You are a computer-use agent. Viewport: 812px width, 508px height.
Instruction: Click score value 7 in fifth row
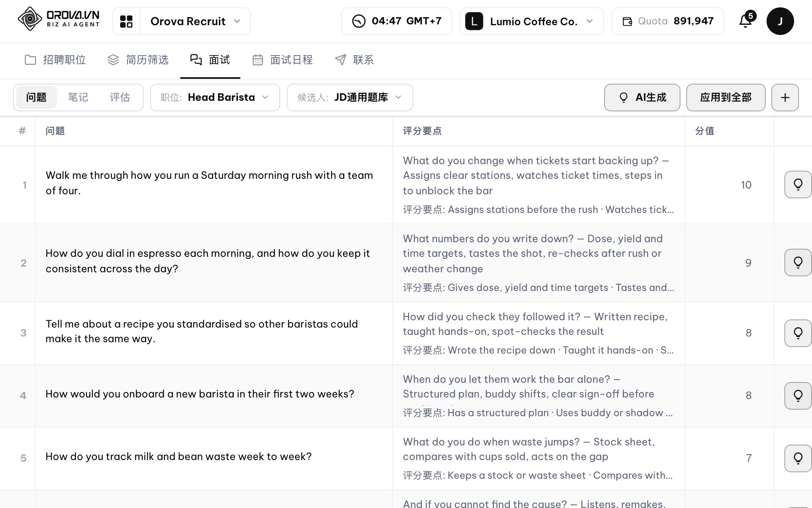pyautogui.click(x=749, y=458)
